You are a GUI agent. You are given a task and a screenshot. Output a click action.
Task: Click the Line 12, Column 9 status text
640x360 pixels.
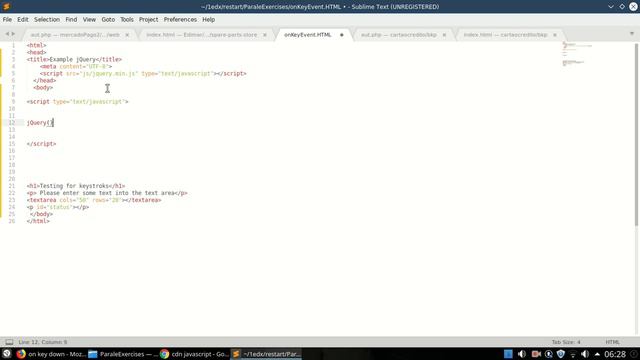(43, 342)
